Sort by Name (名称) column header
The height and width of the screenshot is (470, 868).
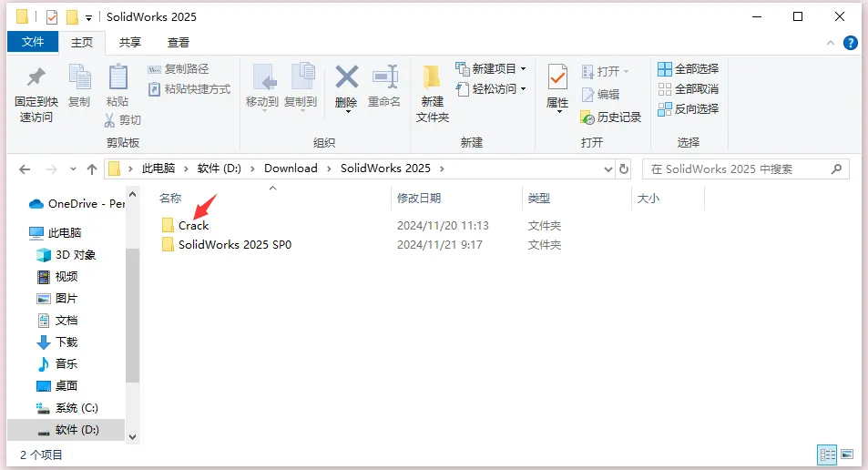[x=170, y=199]
